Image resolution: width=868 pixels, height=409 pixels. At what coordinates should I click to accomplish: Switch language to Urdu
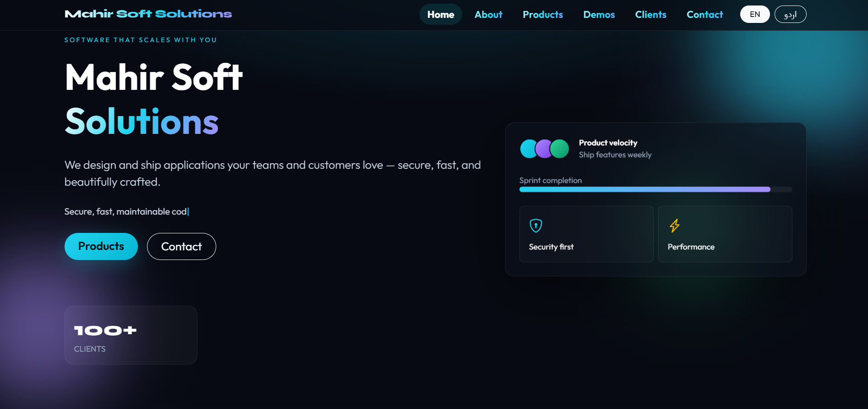790,14
